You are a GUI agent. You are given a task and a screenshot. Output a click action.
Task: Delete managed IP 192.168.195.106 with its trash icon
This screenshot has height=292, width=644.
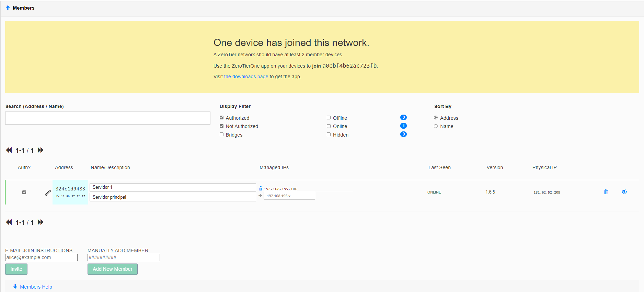click(x=261, y=189)
